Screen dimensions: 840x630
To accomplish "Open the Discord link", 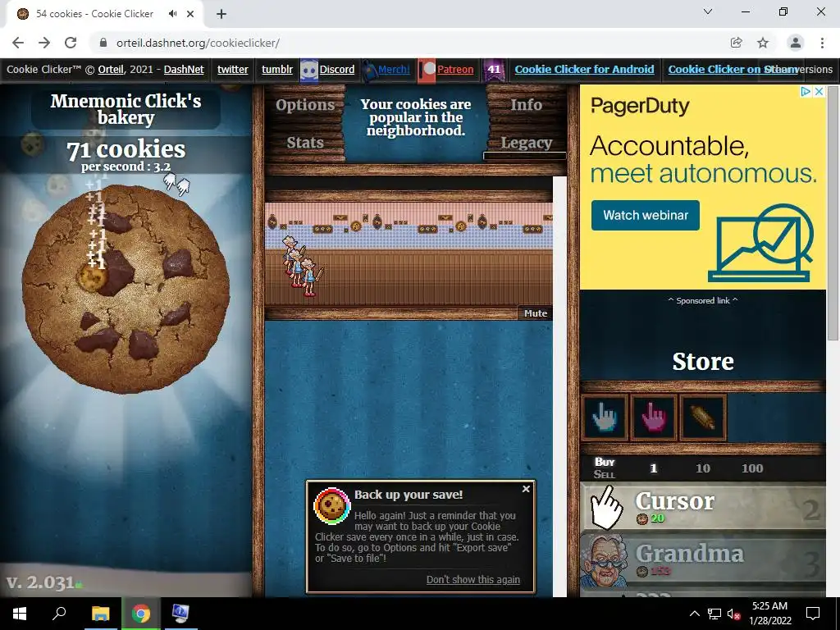I will 337,69.
